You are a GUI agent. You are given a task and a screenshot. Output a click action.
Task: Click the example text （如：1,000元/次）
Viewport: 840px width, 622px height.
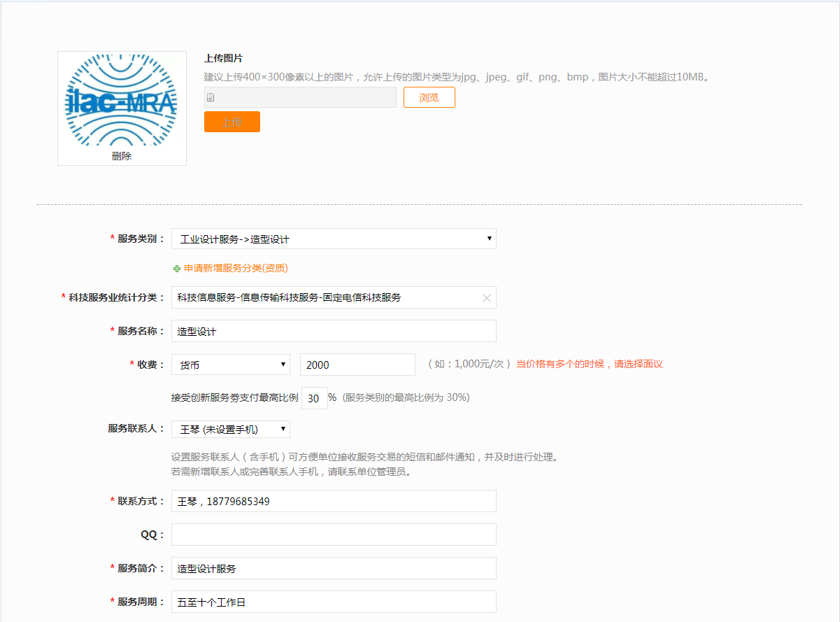pyautogui.click(x=468, y=364)
